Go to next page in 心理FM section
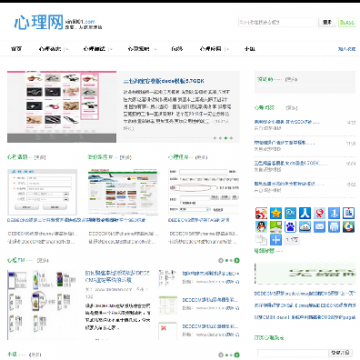The width and height of the screenshot is (360, 360). click(237, 260)
